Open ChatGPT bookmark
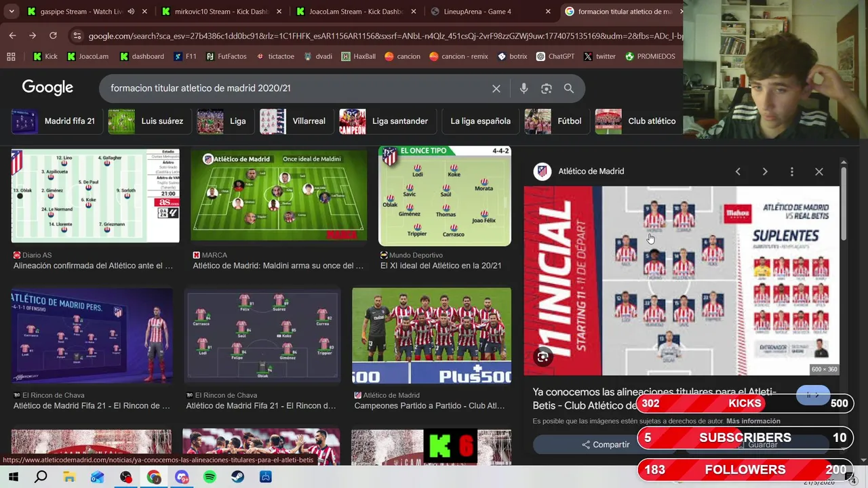The height and width of the screenshot is (488, 868). coord(555,56)
